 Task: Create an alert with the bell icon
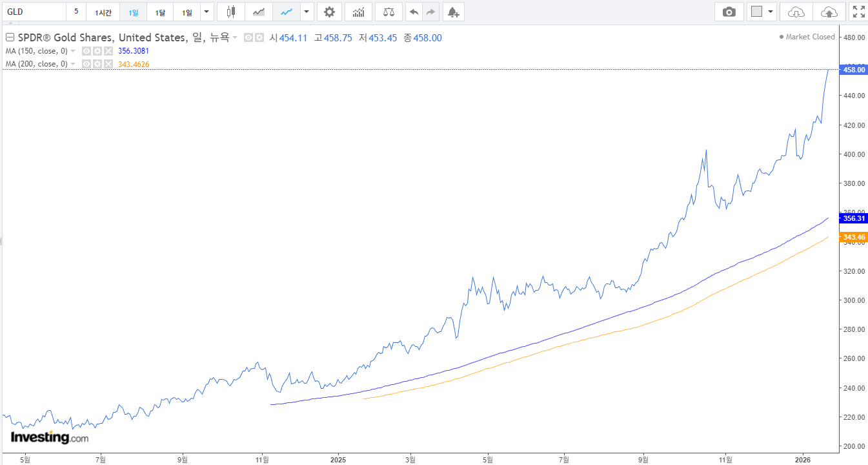(x=453, y=12)
